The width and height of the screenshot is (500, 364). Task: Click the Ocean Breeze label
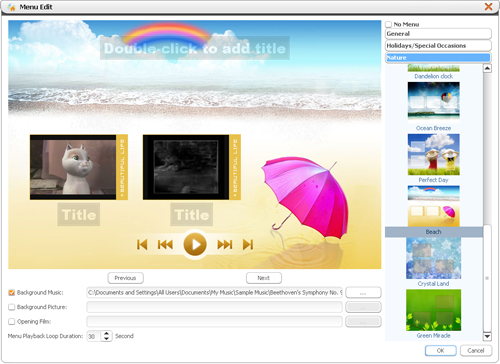[433, 128]
